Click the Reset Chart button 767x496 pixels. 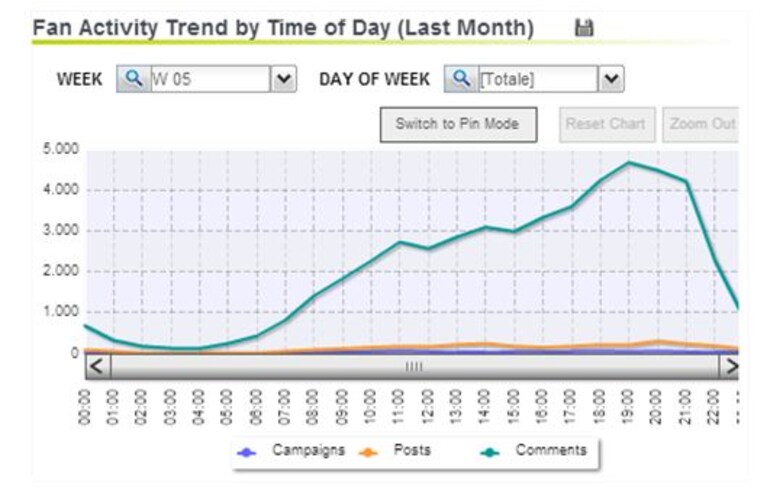[607, 125]
